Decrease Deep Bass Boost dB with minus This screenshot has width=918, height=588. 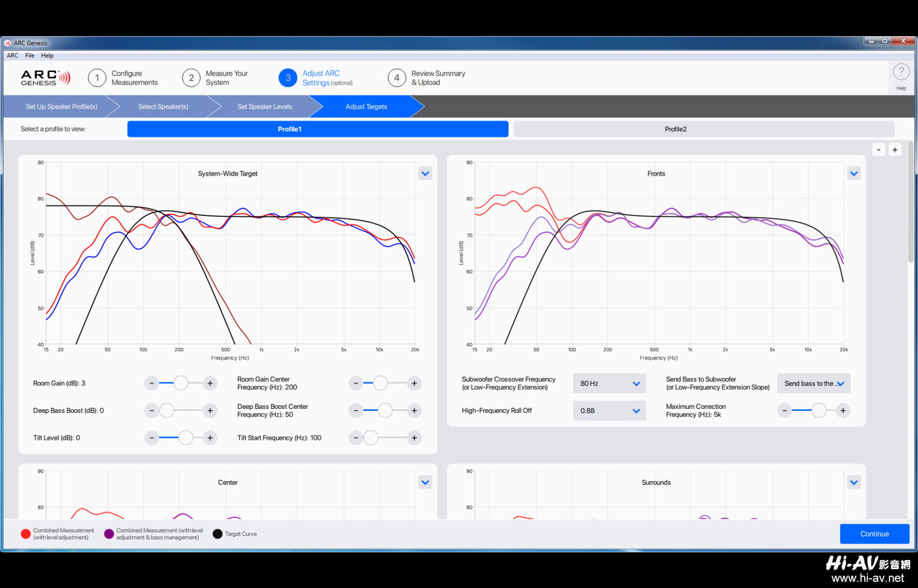[x=152, y=411]
